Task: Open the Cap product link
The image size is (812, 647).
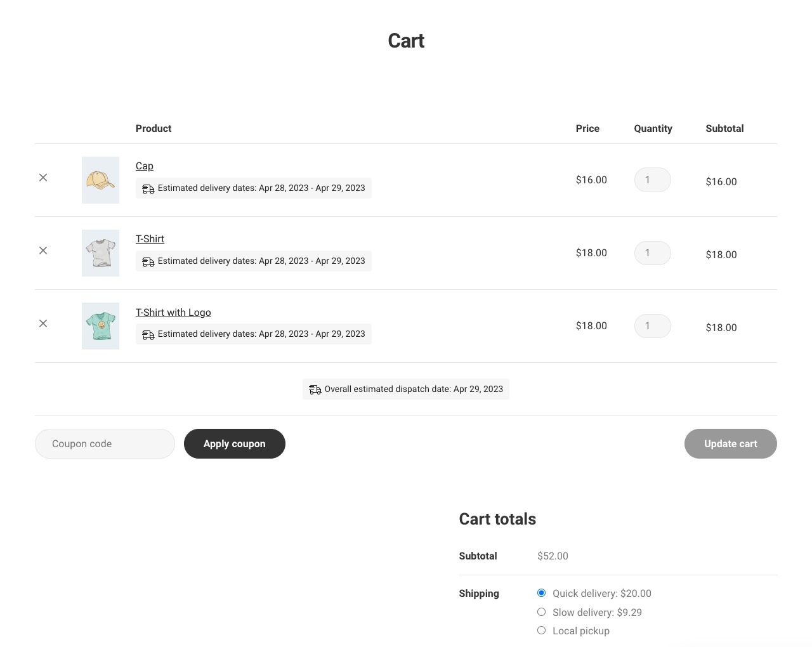Action: click(144, 166)
